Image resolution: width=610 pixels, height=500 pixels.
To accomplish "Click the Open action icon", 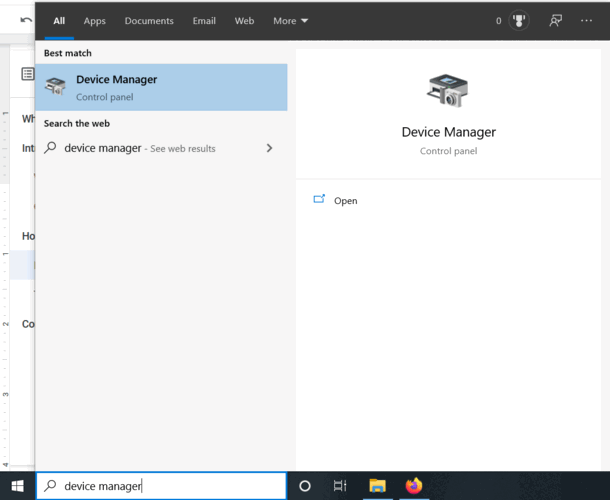I will pyautogui.click(x=319, y=200).
